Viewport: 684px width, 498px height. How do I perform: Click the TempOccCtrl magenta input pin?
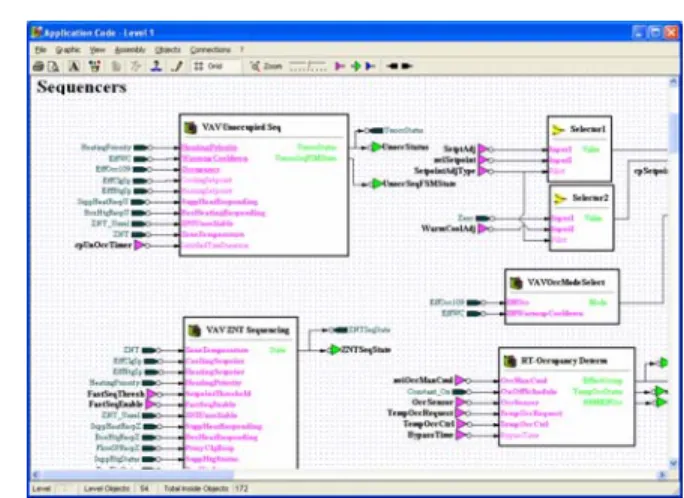pos(461,424)
